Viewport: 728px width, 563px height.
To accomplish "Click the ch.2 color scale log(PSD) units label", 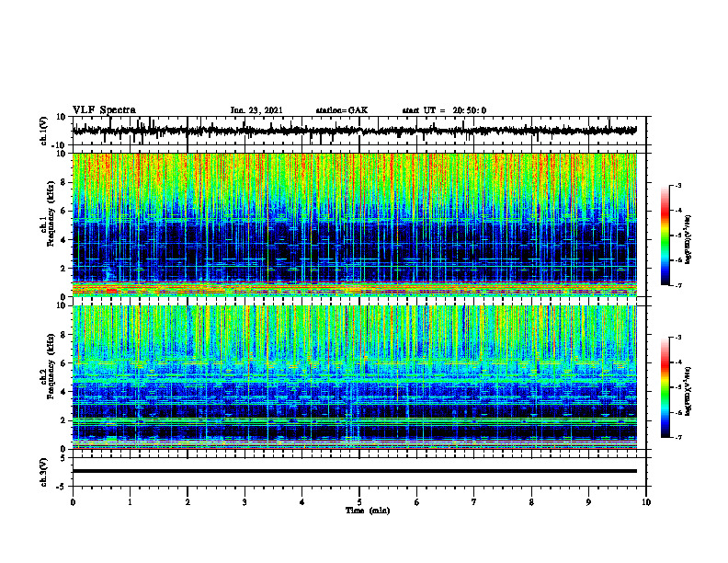I will pos(688,392).
